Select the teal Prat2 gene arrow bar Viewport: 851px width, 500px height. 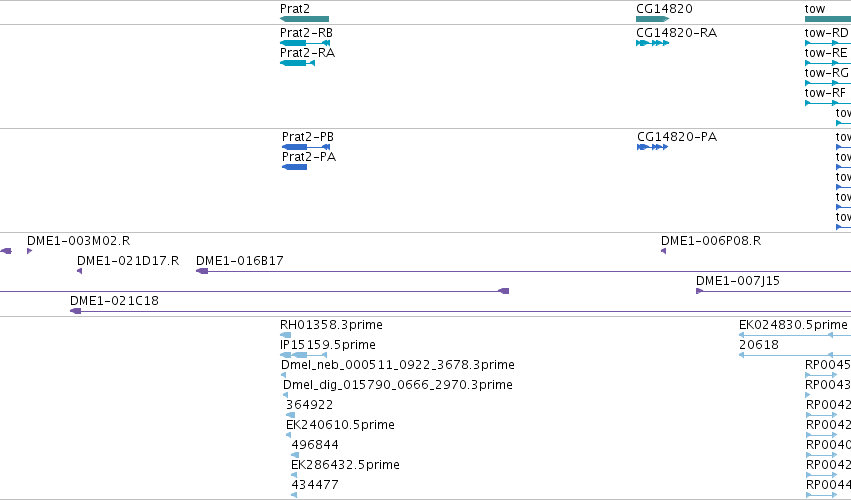(x=304, y=19)
